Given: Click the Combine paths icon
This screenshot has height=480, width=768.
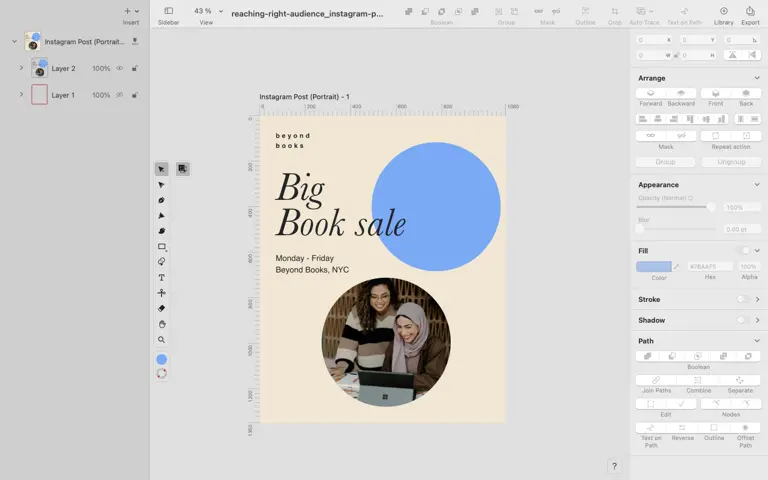Looking at the screenshot, I should (x=698, y=380).
